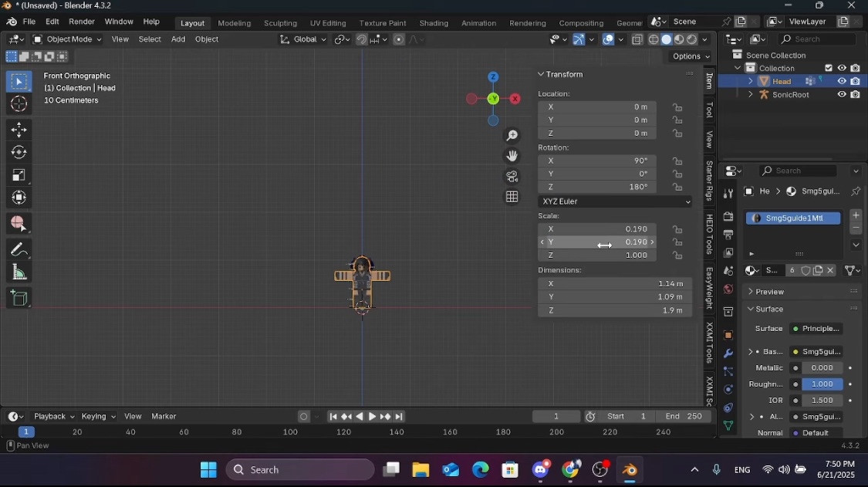Collapse the Surface section

751,309
